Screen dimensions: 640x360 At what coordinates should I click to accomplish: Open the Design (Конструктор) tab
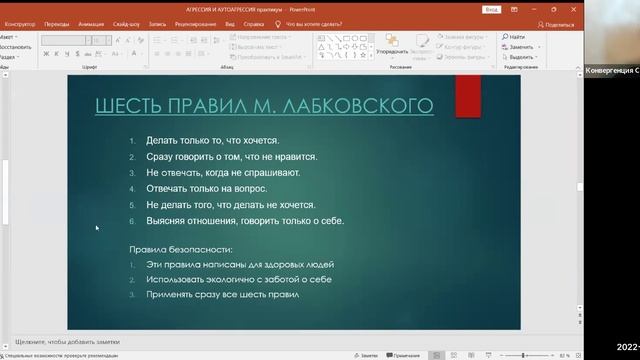coord(20,24)
